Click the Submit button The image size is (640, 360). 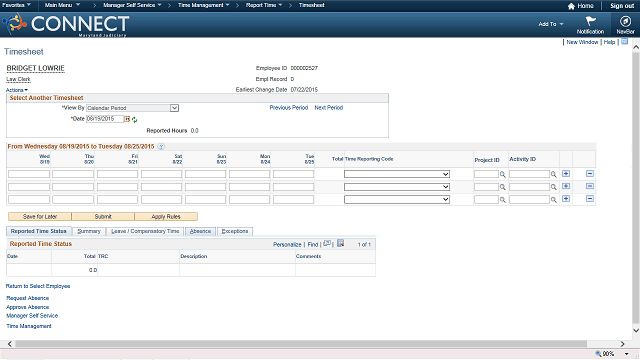[103, 216]
